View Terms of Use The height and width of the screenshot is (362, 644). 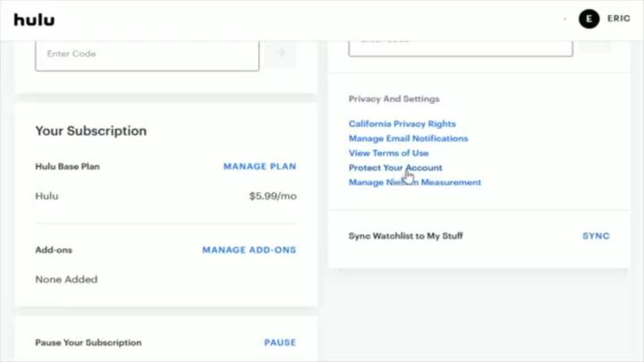388,153
